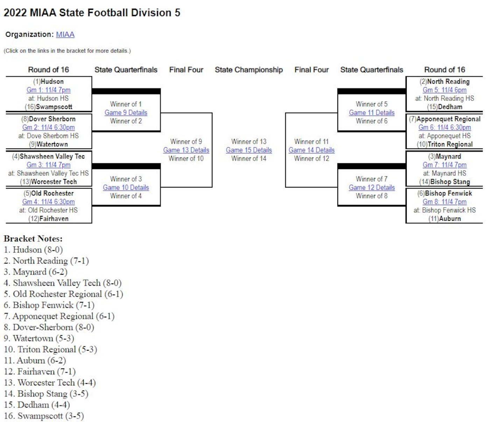View Game 10 Details
The image size is (504, 422).
pos(126,188)
